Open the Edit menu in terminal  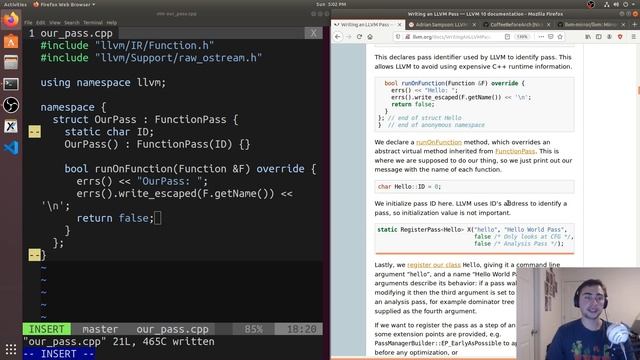click(x=41, y=23)
